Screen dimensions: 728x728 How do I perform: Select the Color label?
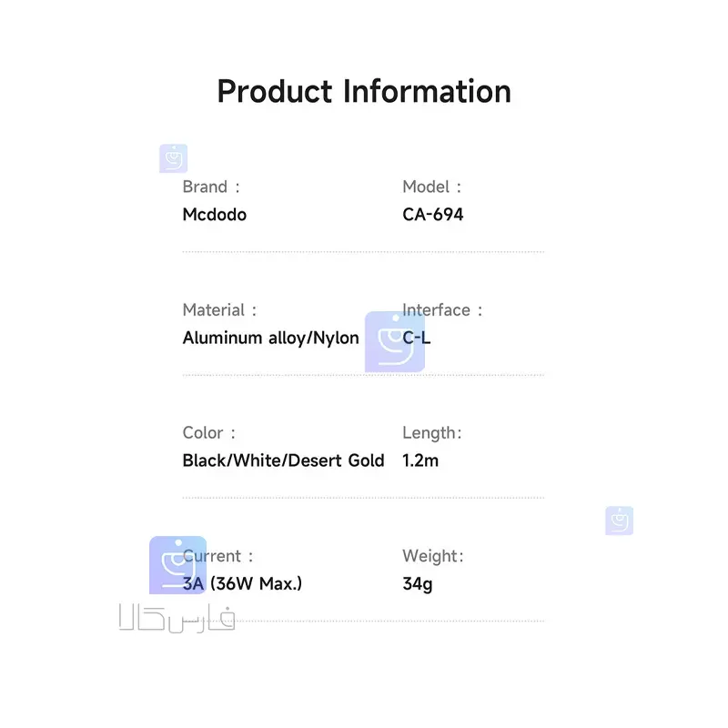pyautogui.click(x=209, y=433)
